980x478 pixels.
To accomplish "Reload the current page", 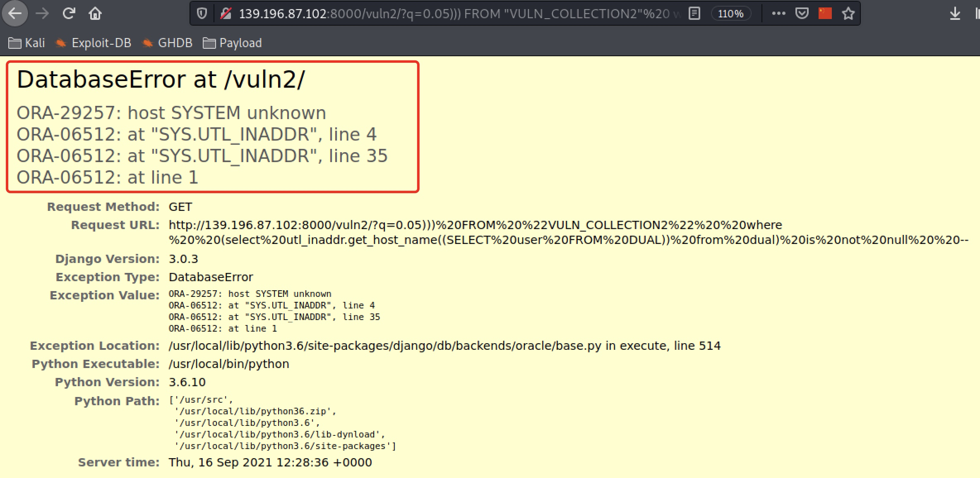I will pos(69,14).
